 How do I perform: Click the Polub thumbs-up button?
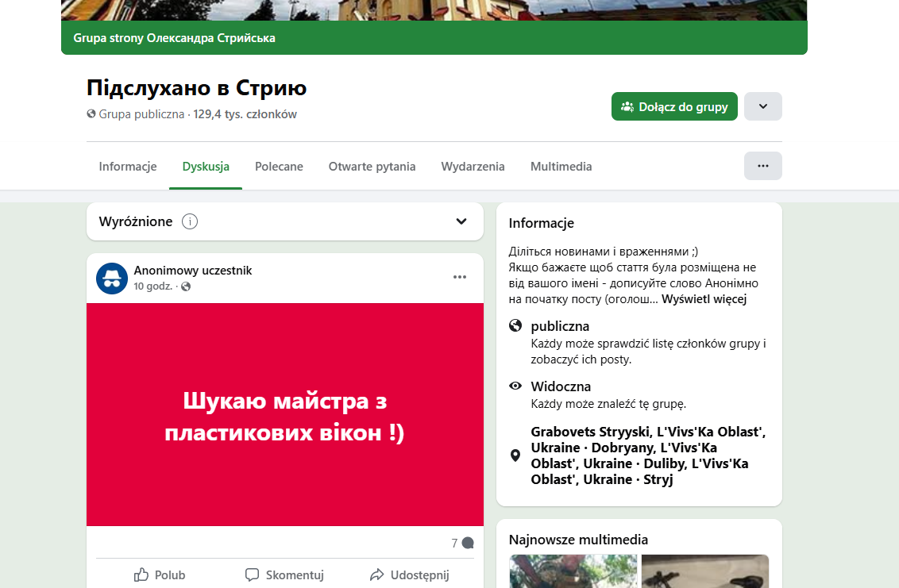click(x=160, y=575)
